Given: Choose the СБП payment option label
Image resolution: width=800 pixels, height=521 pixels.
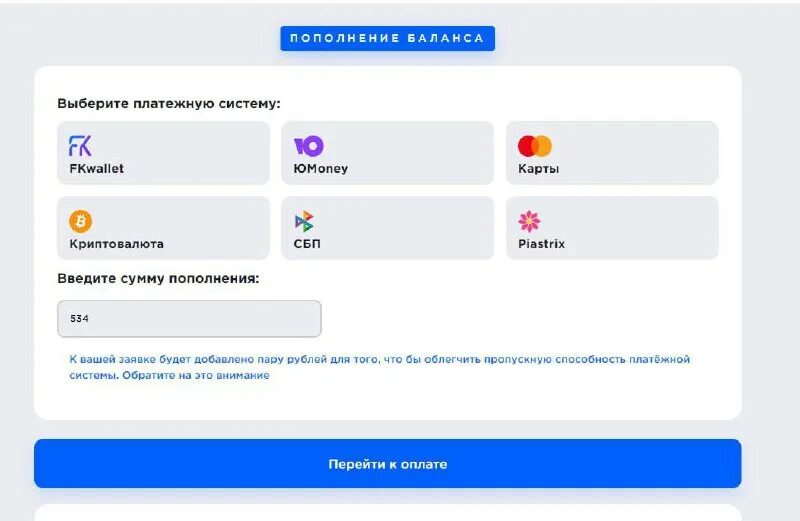Looking at the screenshot, I should [x=307, y=244].
